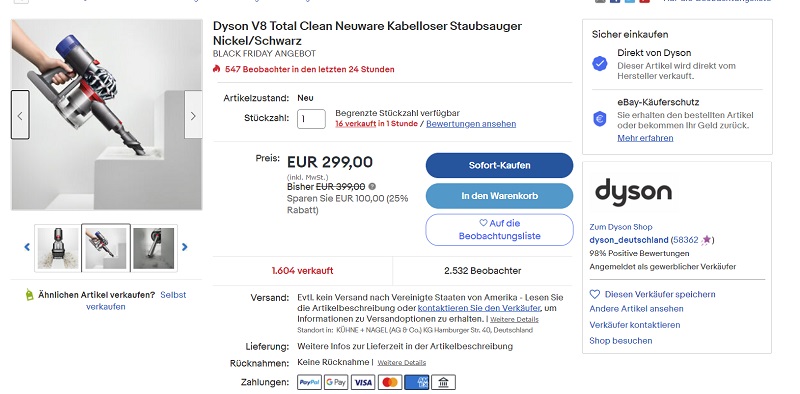Image resolution: width=800 pixels, height=394 pixels.
Task: Click the Stückzahl quantity field
Action: pyautogui.click(x=311, y=119)
